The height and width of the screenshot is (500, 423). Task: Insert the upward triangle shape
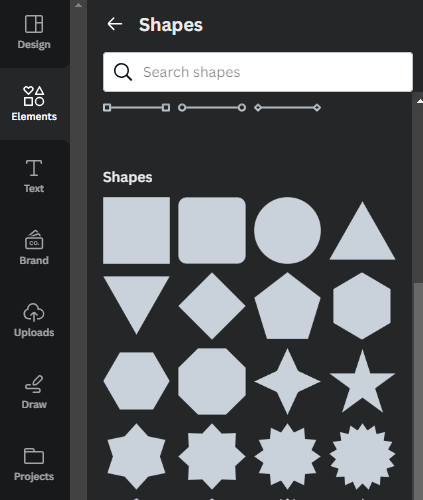[362, 231]
